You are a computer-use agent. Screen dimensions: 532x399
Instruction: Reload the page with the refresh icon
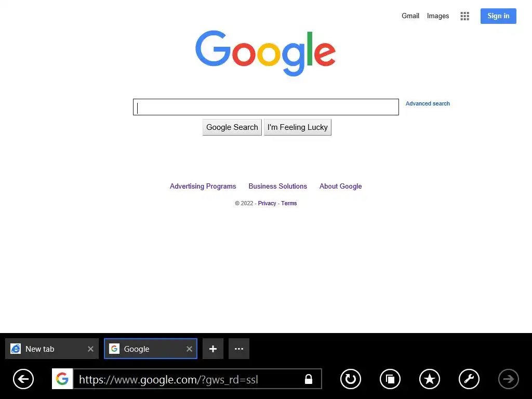point(351,379)
